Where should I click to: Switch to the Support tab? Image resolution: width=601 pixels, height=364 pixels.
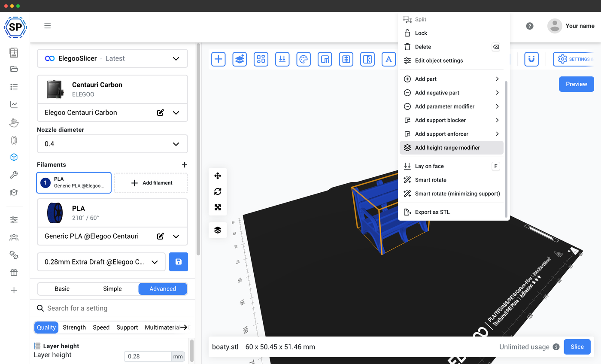[x=127, y=328]
